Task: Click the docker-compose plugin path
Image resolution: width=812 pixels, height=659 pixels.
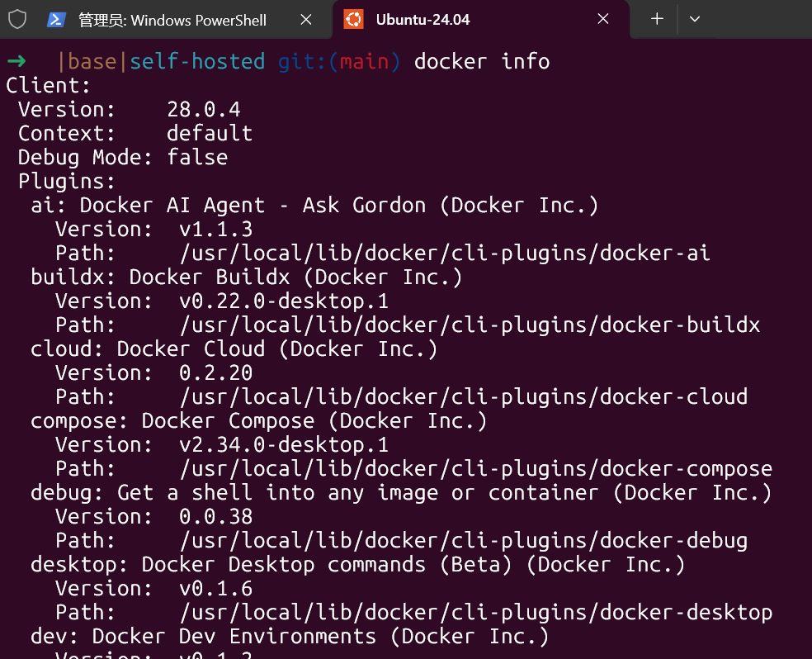Action: click(x=475, y=469)
